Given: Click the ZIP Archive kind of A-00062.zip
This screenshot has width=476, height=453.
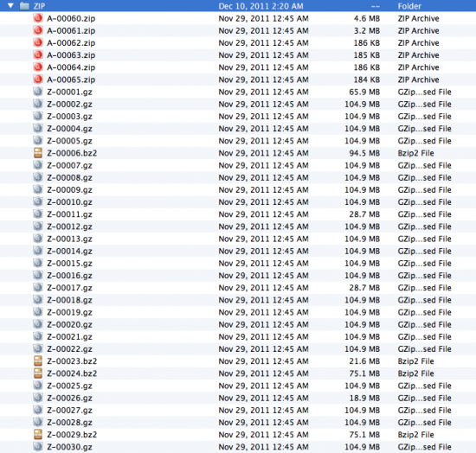Looking at the screenshot, I should [x=418, y=43].
